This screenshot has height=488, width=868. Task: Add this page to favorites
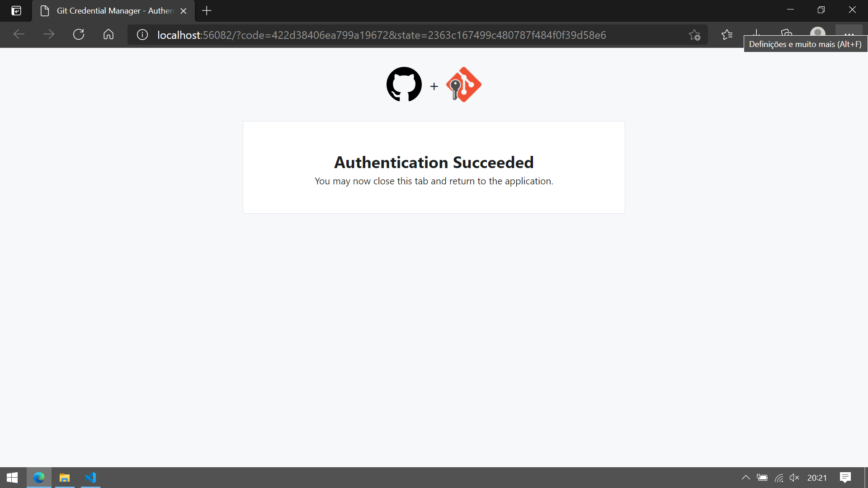point(695,35)
